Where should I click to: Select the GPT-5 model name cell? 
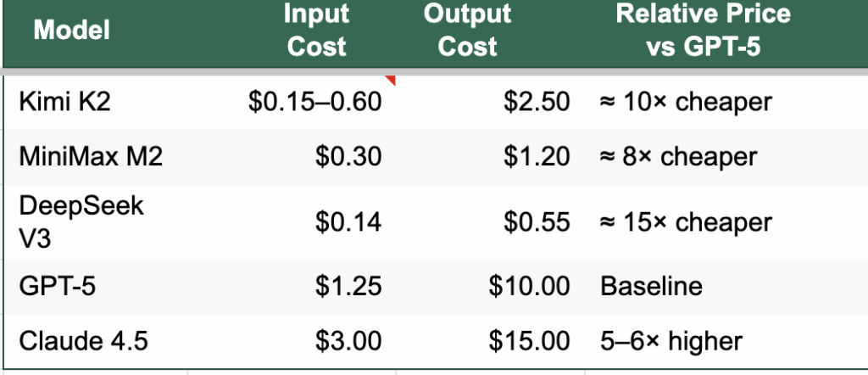tap(58, 286)
